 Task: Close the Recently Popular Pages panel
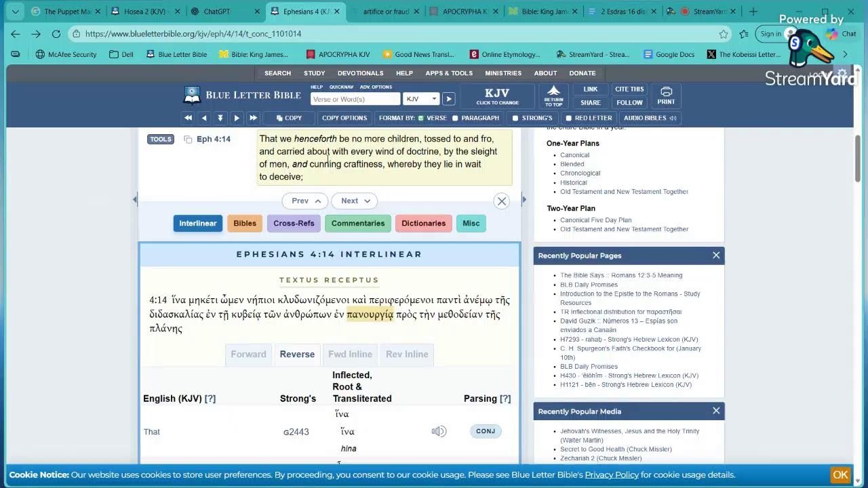pos(716,256)
